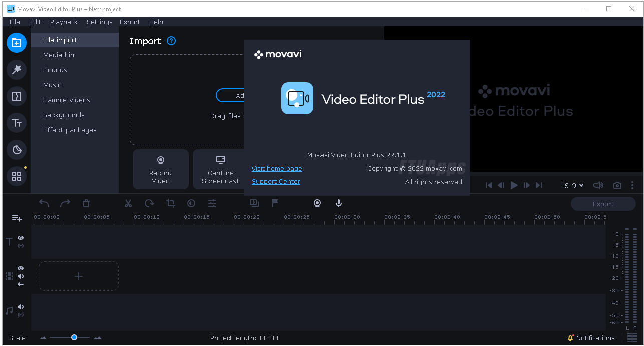Toggle title track visibility eye

[x=21, y=238]
